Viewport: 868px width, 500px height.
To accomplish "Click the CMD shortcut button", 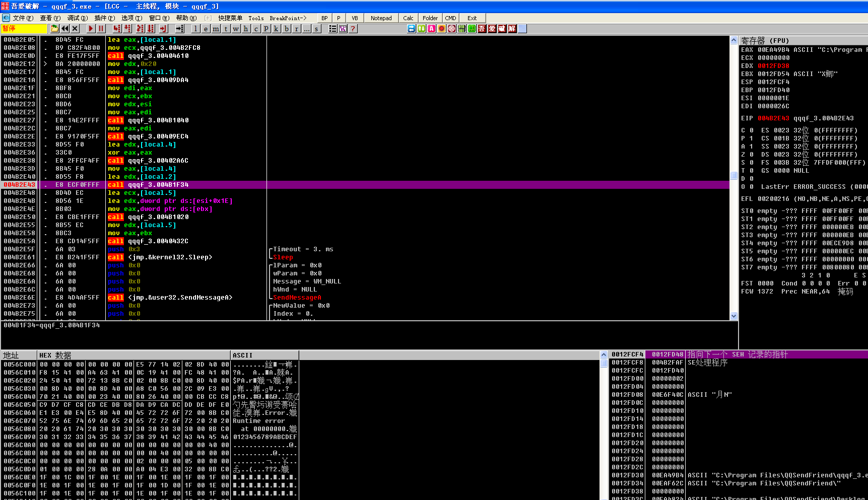I will pyautogui.click(x=450, y=18).
